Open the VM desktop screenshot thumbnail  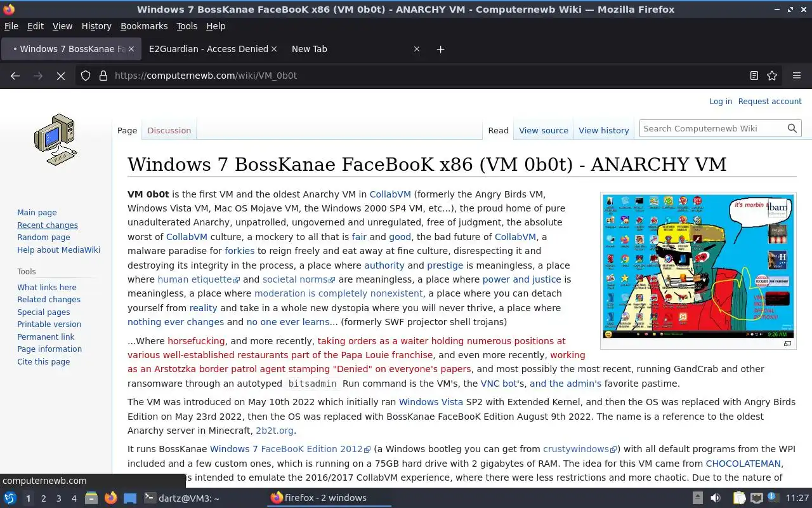698,267
